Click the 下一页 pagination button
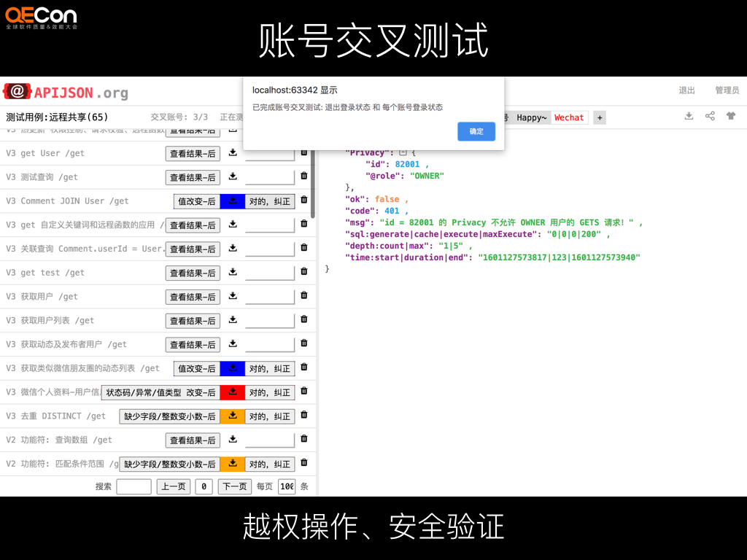Viewport: 747px width, 560px height. point(234,486)
